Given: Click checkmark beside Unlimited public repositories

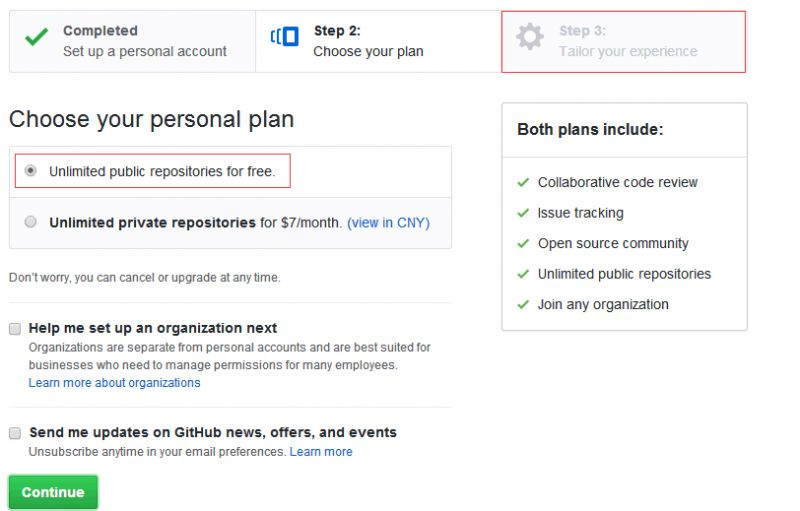Looking at the screenshot, I should coord(523,274).
